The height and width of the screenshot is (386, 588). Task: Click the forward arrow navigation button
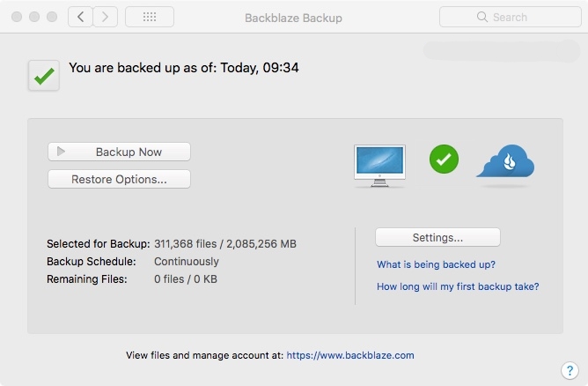pos(106,17)
